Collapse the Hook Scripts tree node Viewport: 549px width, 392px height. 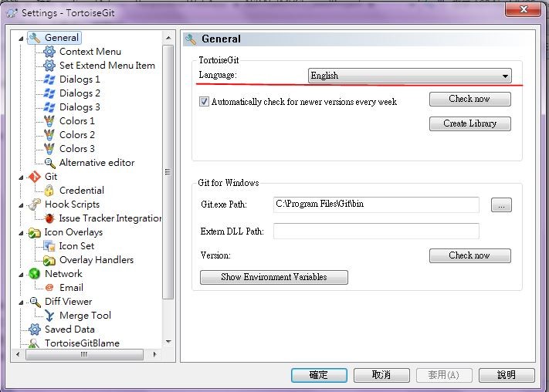click(21, 205)
